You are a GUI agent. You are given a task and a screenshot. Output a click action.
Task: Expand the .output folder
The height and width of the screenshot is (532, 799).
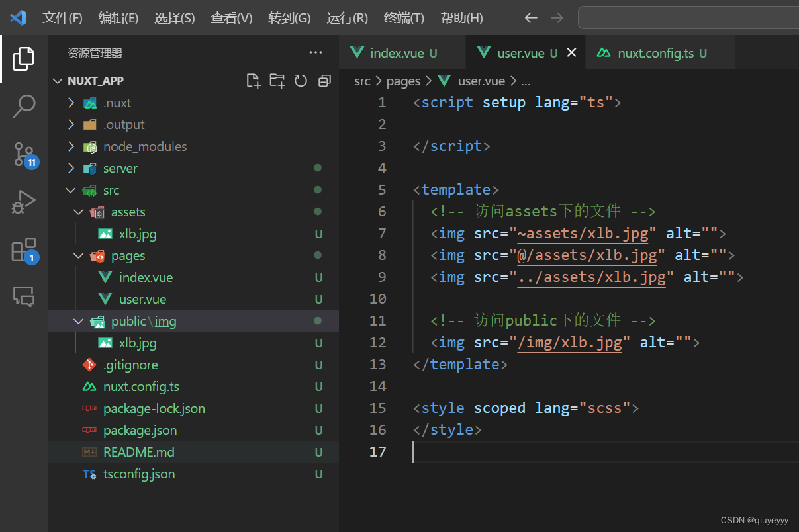(x=71, y=124)
